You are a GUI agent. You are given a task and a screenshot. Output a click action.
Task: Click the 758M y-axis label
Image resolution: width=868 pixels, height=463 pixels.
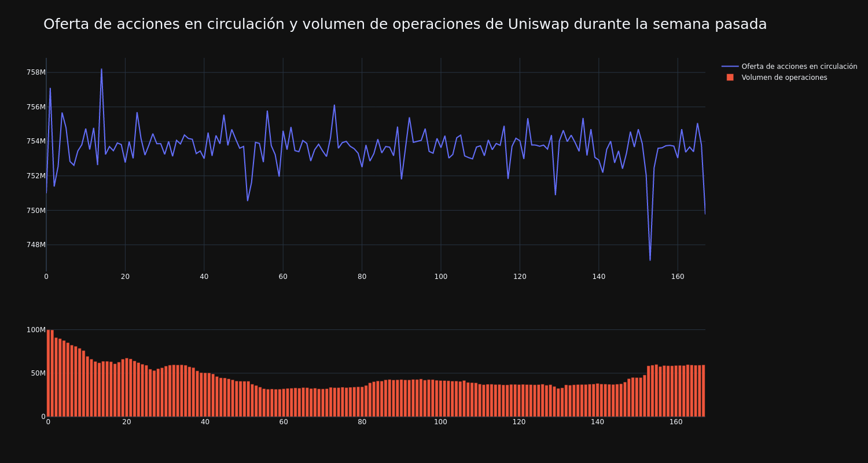point(36,72)
